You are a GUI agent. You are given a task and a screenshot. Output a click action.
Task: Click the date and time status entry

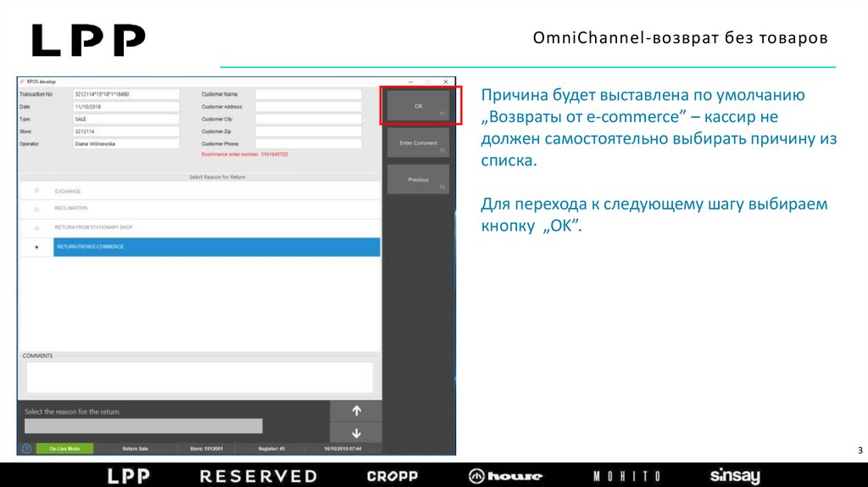342,449
